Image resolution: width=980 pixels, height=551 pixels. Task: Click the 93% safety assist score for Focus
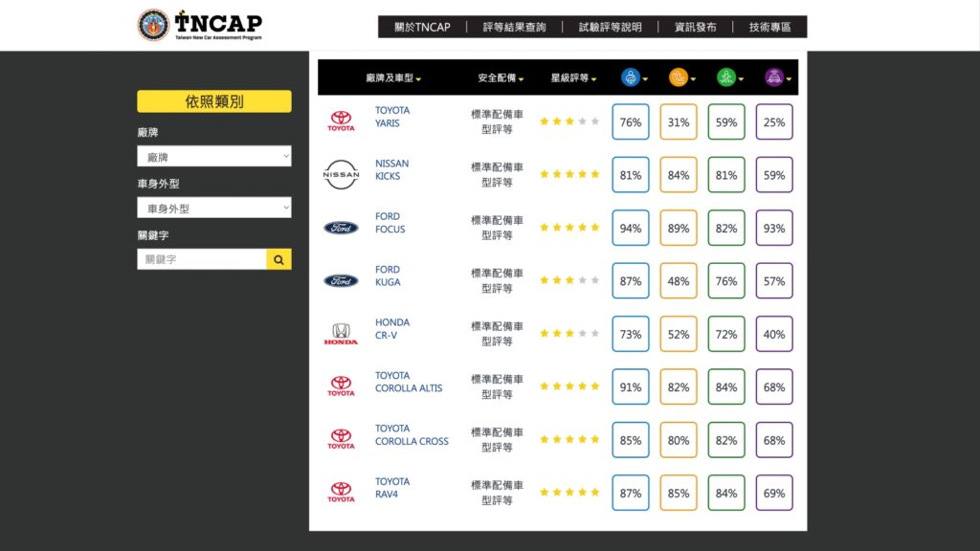tap(774, 228)
